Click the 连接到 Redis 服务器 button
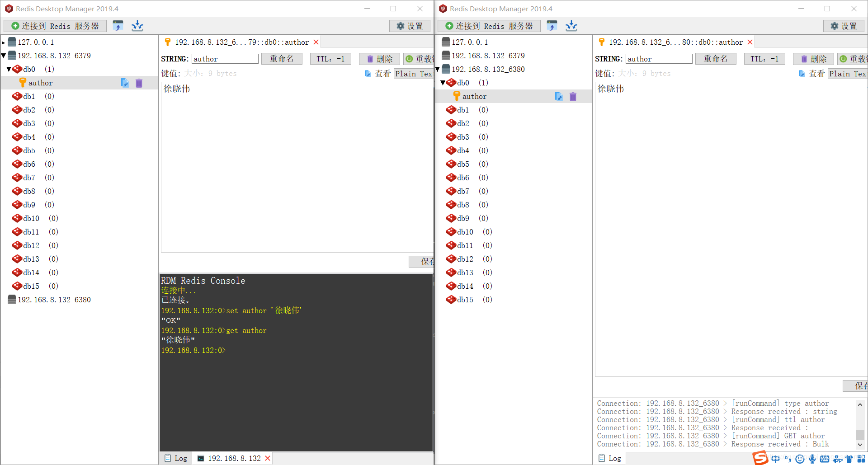The width and height of the screenshot is (868, 465). click(55, 26)
